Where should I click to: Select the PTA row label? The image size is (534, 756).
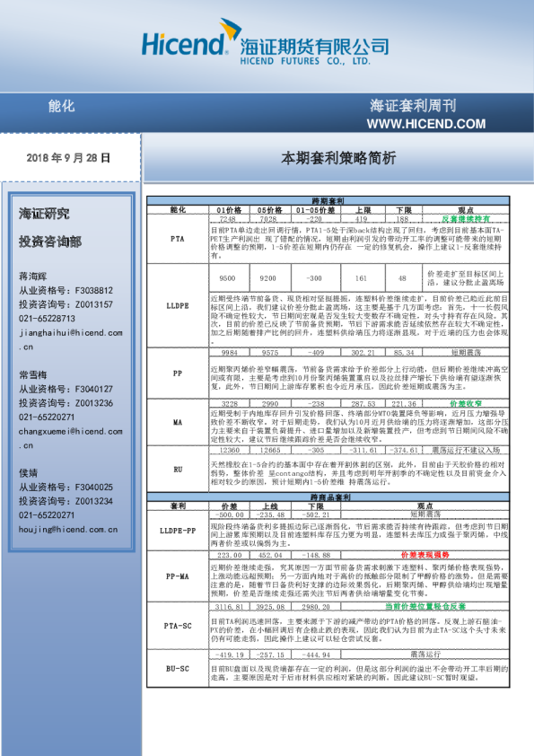pyautogui.click(x=178, y=239)
